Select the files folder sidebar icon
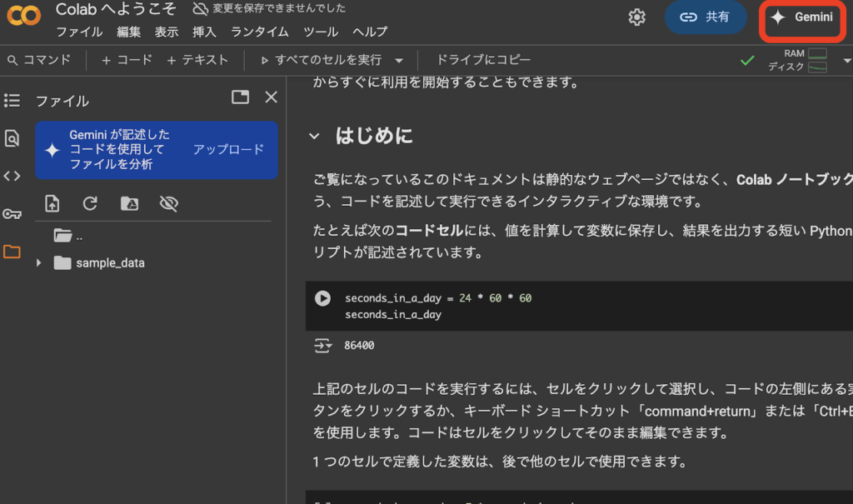 (12, 252)
